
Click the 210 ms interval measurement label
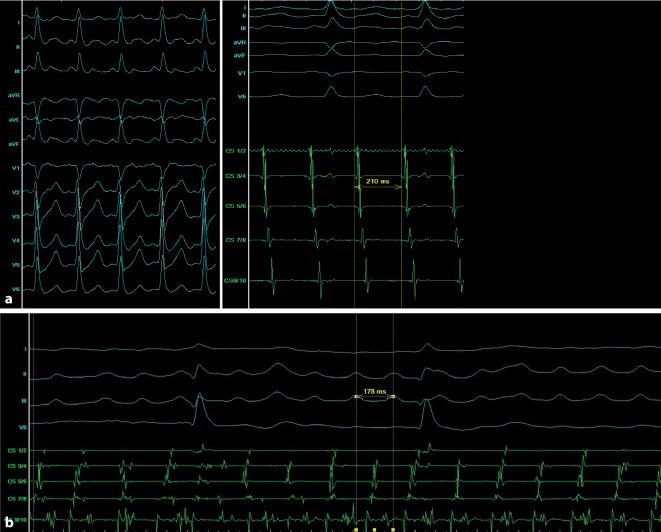click(x=380, y=183)
